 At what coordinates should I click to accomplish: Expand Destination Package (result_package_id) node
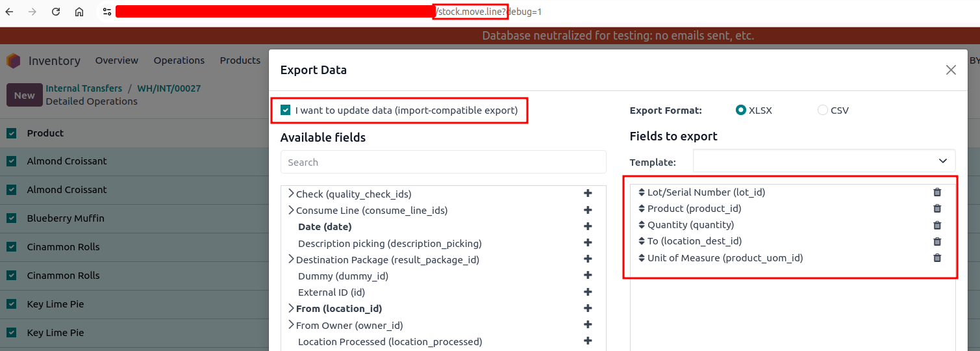[x=291, y=259]
